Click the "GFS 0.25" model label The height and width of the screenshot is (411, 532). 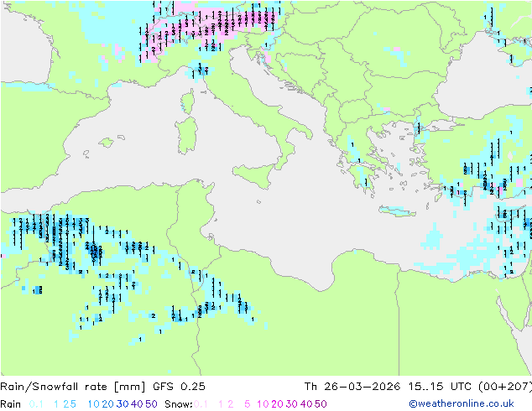(x=179, y=387)
